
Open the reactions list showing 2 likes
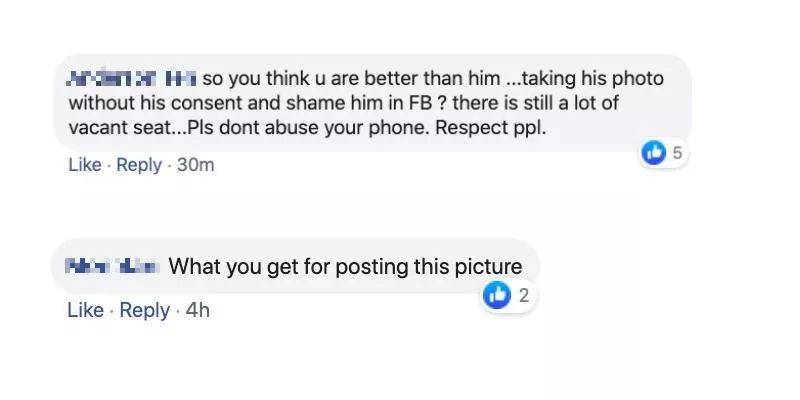508,295
